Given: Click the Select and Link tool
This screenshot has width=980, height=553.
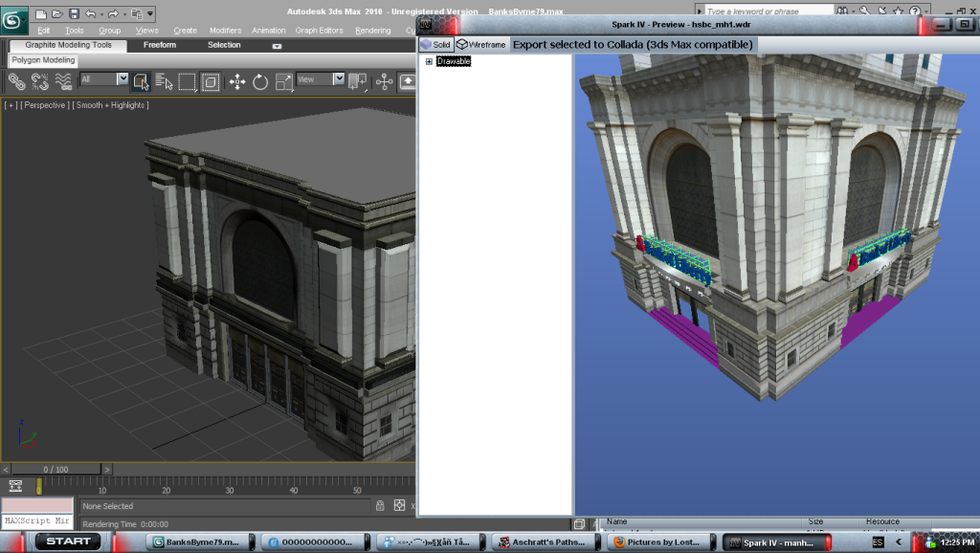Looking at the screenshot, I should tap(17, 82).
